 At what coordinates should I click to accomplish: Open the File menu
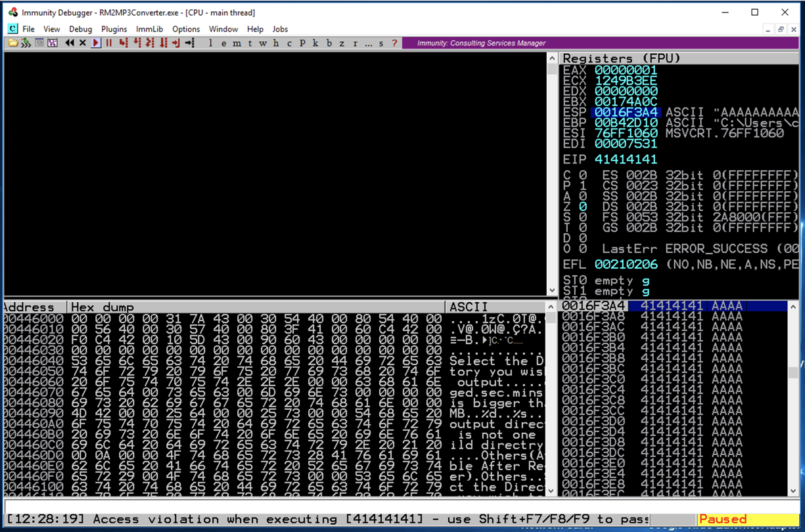tap(28, 29)
